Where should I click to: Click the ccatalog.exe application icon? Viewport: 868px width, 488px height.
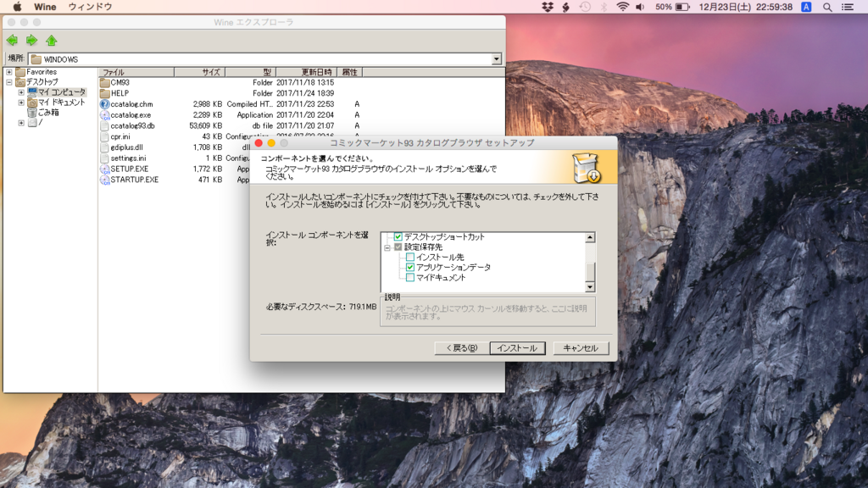pos(104,115)
